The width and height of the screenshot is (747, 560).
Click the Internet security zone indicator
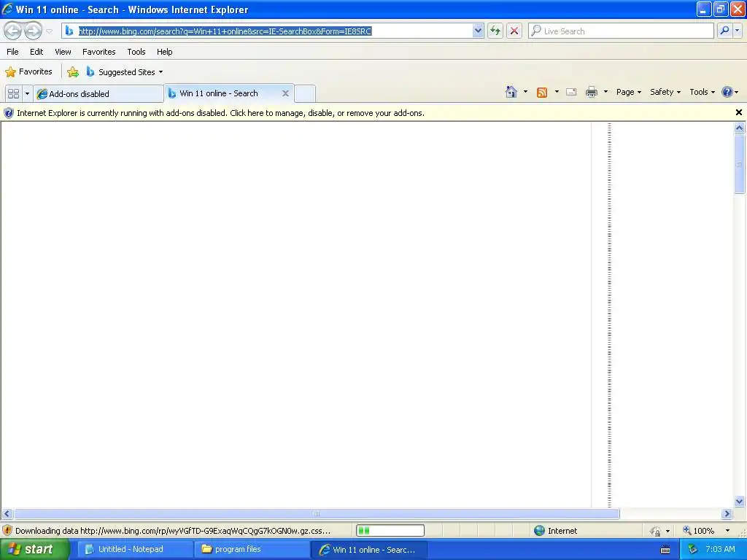pyautogui.click(x=555, y=531)
